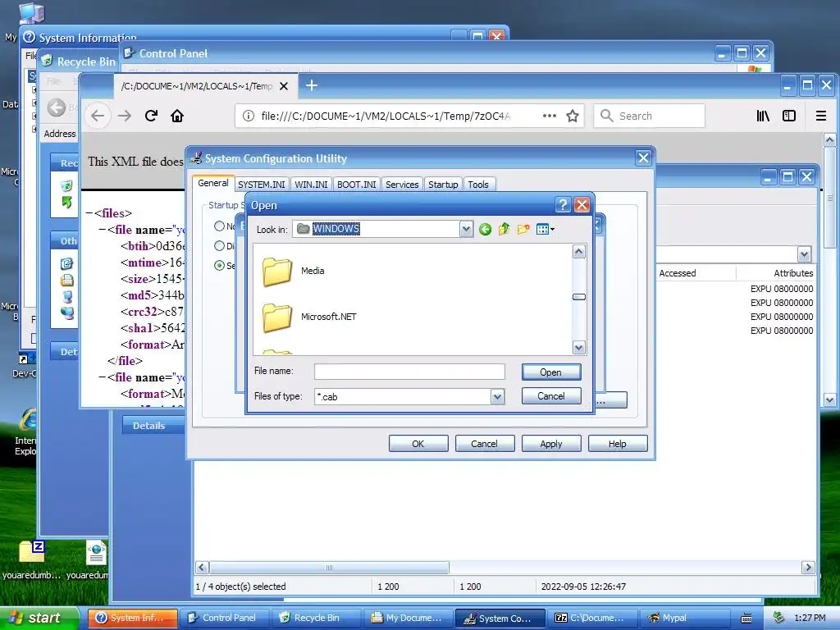Expand the Look in WINDOWS dropdown

pyautogui.click(x=466, y=230)
